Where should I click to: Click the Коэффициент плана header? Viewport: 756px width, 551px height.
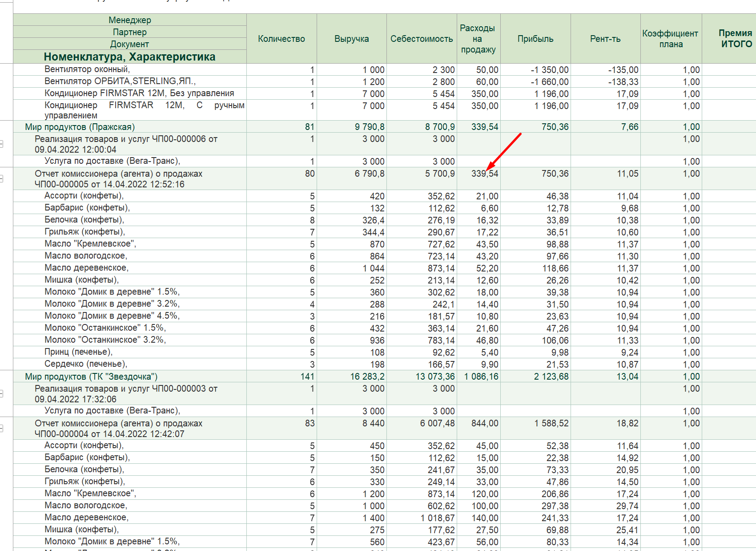(671, 39)
